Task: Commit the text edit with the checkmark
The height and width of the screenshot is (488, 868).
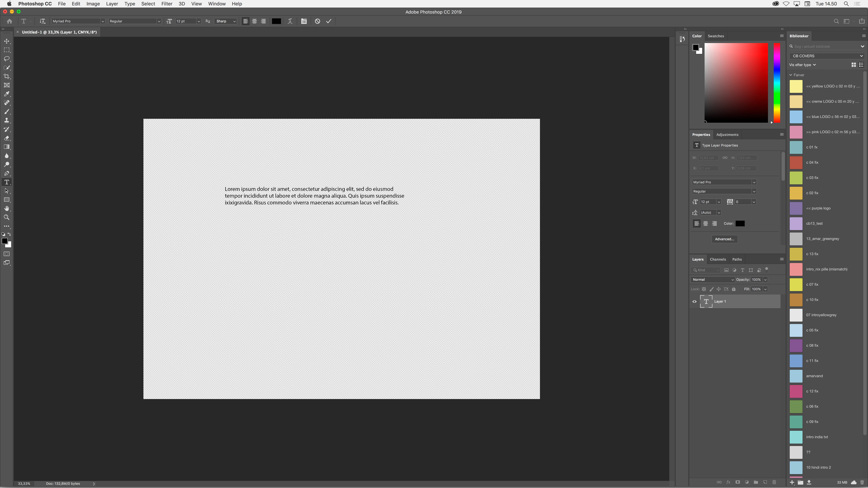Action: [x=329, y=21]
